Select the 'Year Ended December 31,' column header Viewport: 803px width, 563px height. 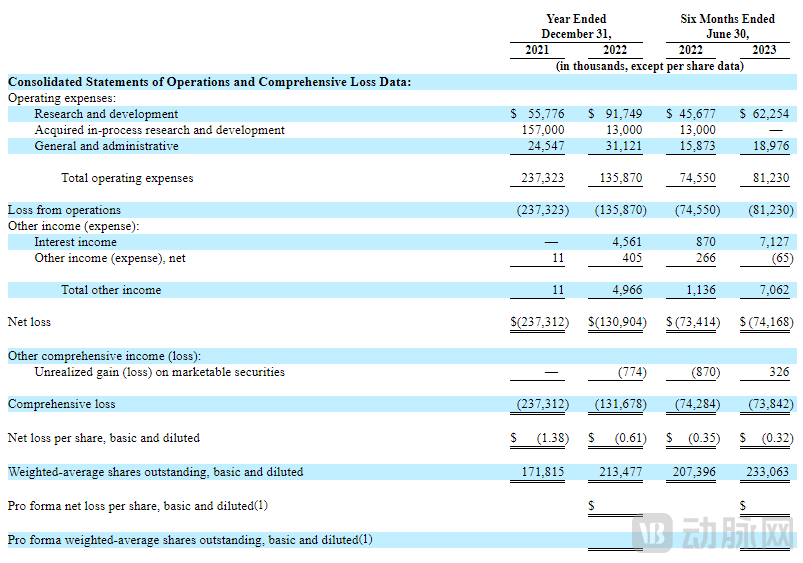pos(575,26)
